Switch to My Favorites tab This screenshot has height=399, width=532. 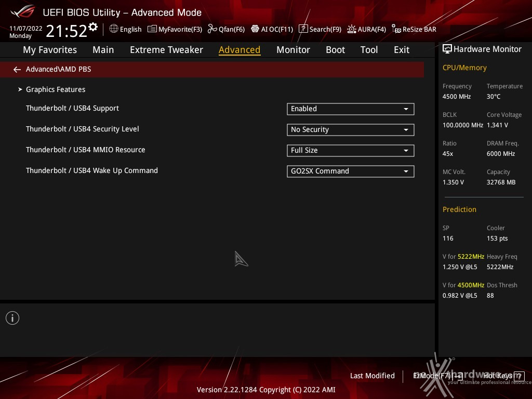point(50,50)
